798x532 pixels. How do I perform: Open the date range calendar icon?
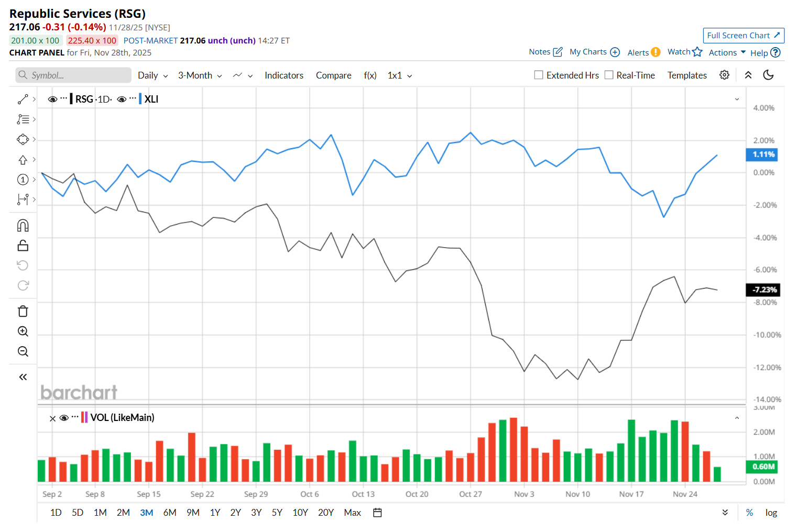coord(377,513)
